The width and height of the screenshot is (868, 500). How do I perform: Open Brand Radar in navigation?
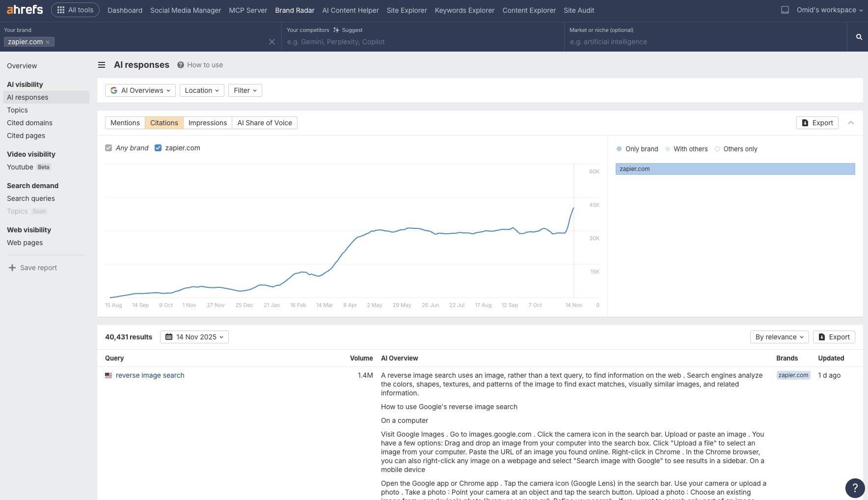[295, 10]
